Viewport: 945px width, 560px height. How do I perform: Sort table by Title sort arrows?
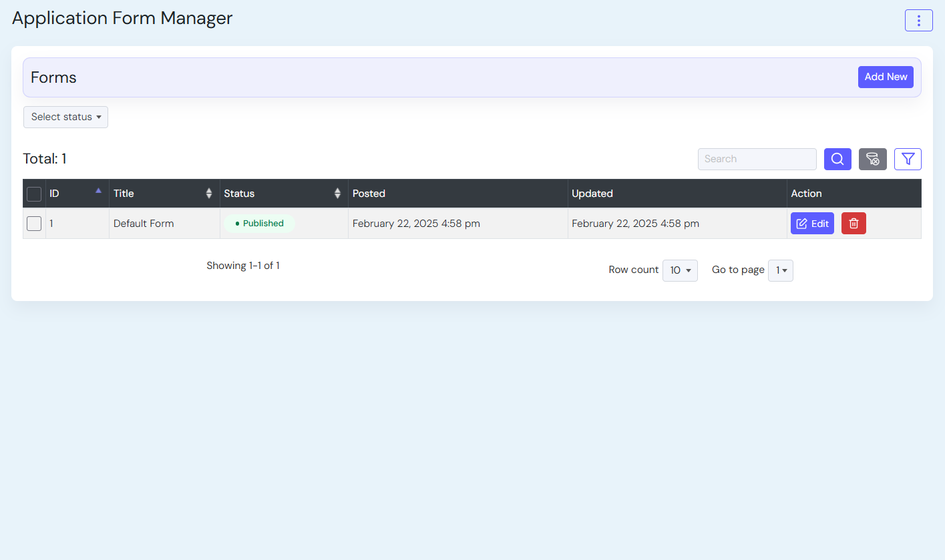[209, 194]
